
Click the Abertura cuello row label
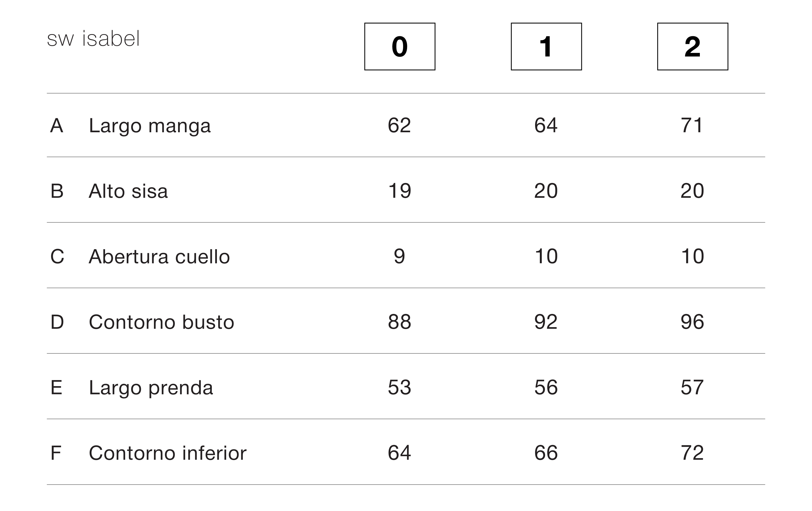(x=159, y=257)
